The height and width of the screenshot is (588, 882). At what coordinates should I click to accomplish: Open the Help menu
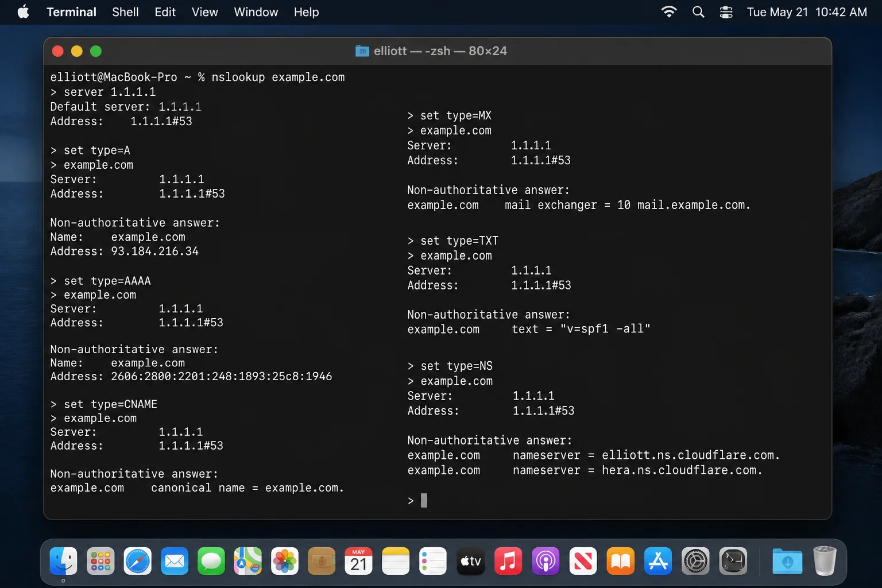[x=306, y=12]
